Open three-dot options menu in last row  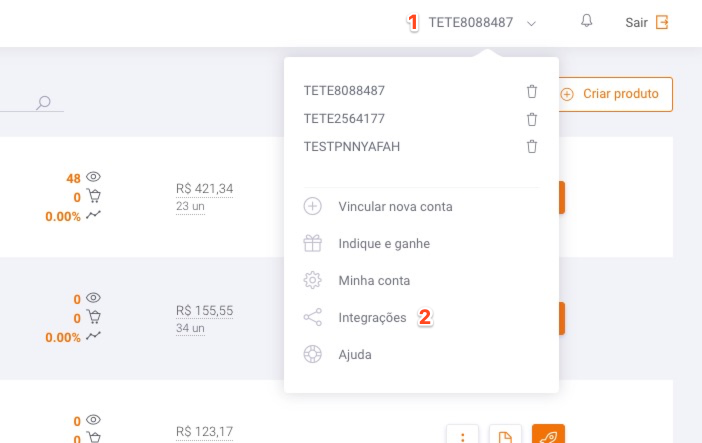[462, 434]
